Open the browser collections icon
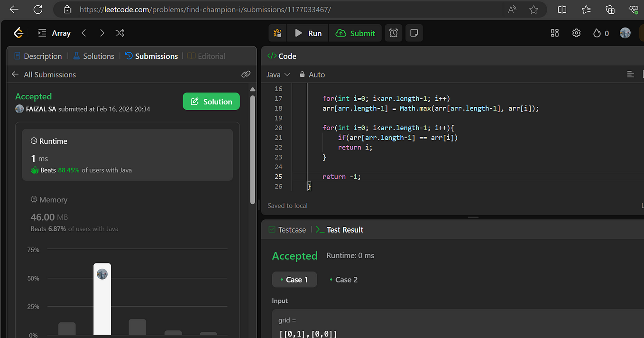The width and height of the screenshot is (644, 338). (610, 9)
